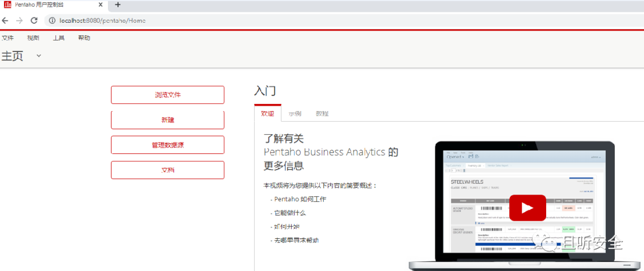Close the Pentaho 用户控制台 tab
The height and width of the screenshot is (271, 644).
point(101,5)
